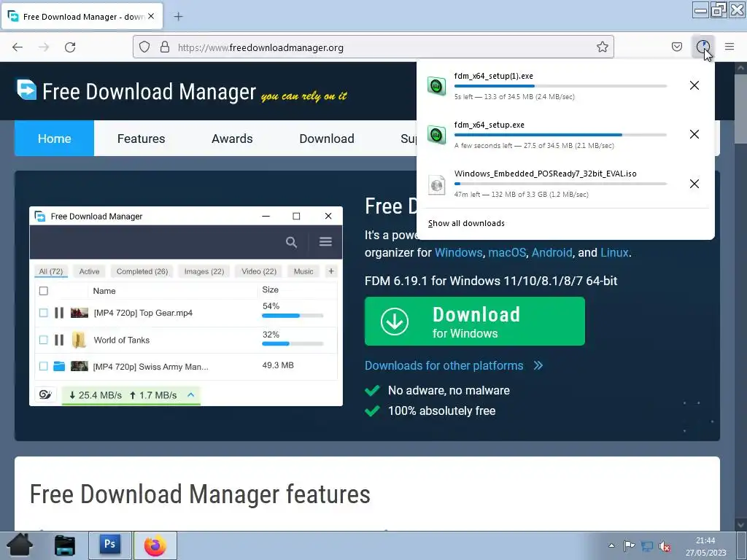Click the fdm_x64_setup.exe file icon
Image resolution: width=747 pixels, height=560 pixels.
[436, 135]
